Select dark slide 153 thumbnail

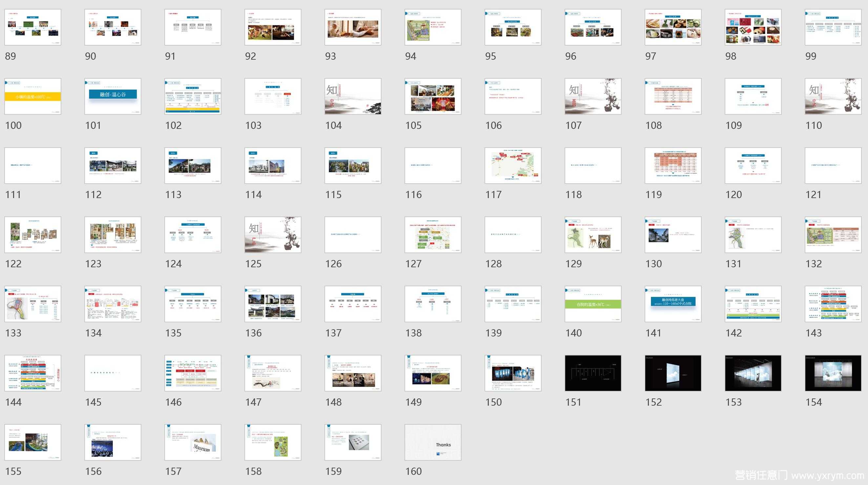[x=753, y=373]
